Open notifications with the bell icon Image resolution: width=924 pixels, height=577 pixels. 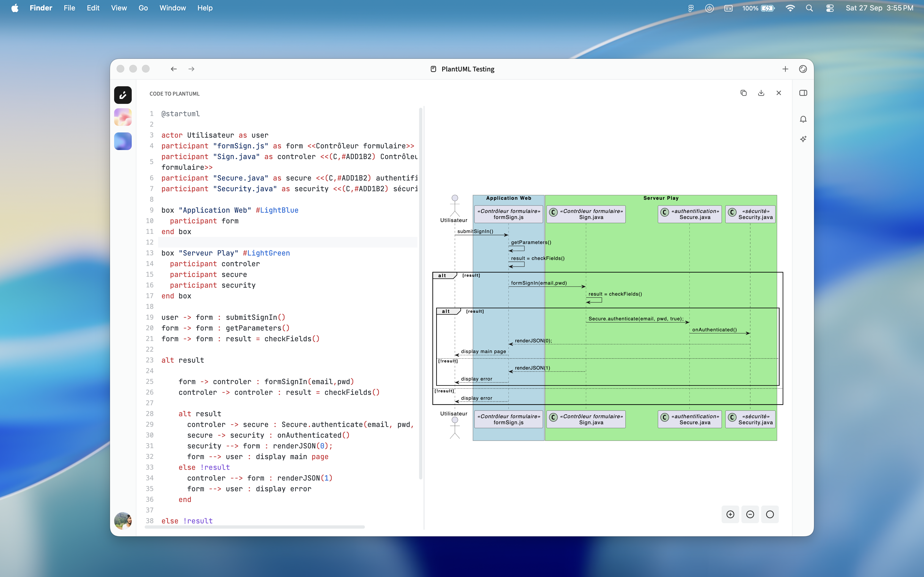pyautogui.click(x=803, y=120)
